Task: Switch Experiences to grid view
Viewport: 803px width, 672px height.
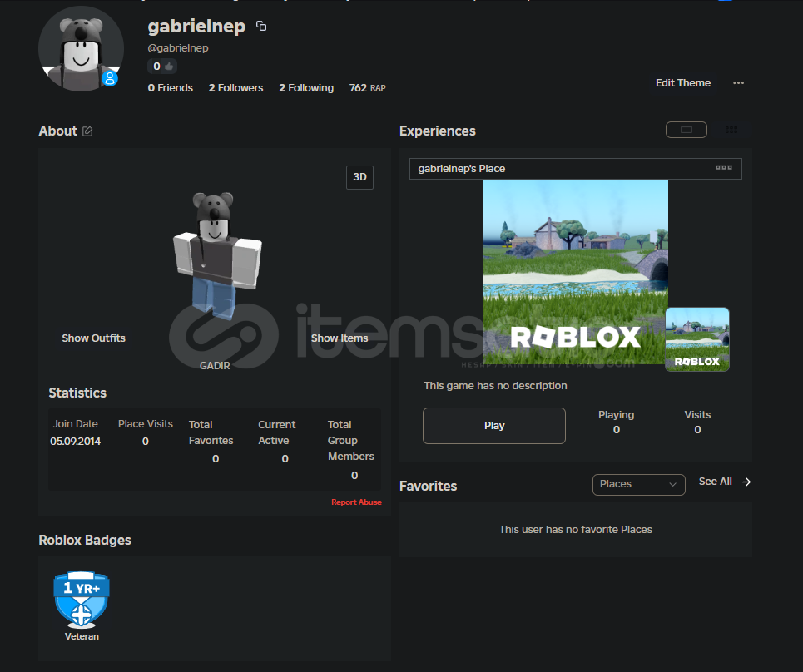Action: [x=731, y=130]
